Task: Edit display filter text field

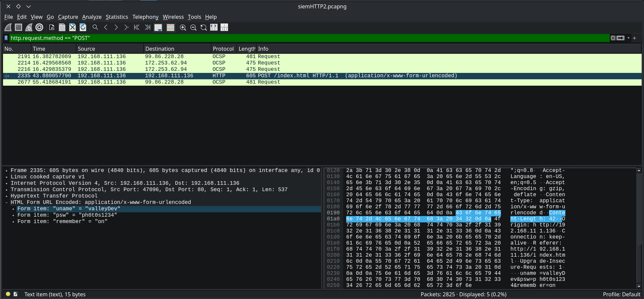Action: (x=309, y=38)
